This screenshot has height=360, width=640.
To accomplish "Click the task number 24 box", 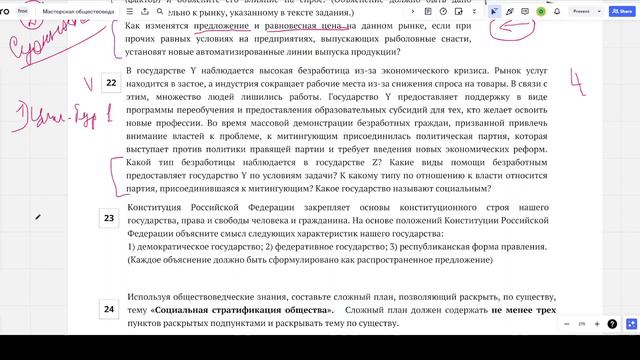I will click(x=109, y=309).
